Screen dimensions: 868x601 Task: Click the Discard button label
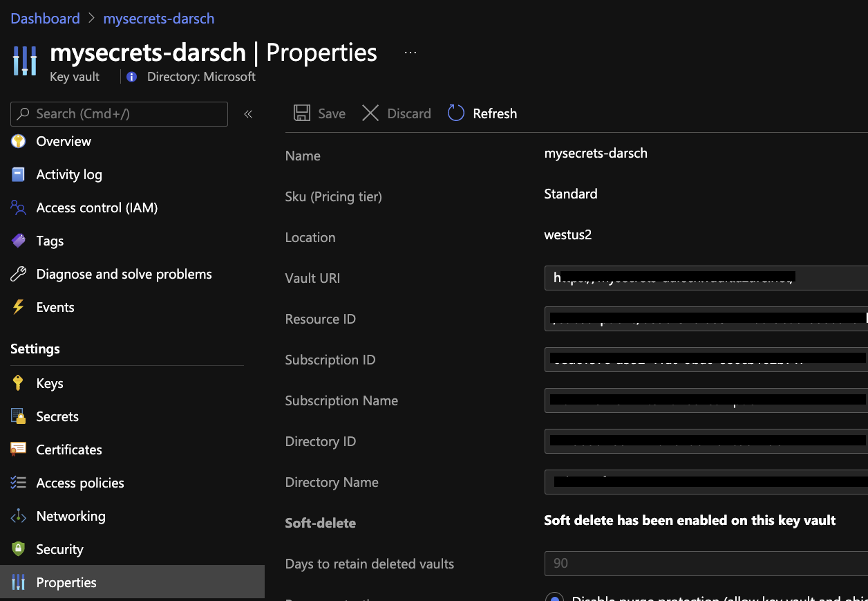[x=409, y=113]
